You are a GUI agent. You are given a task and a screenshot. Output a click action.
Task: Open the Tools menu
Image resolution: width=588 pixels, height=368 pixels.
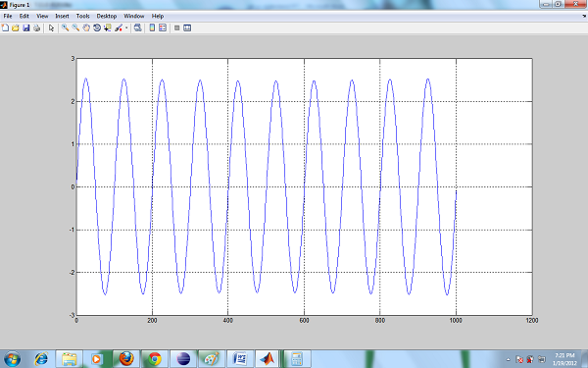point(83,16)
